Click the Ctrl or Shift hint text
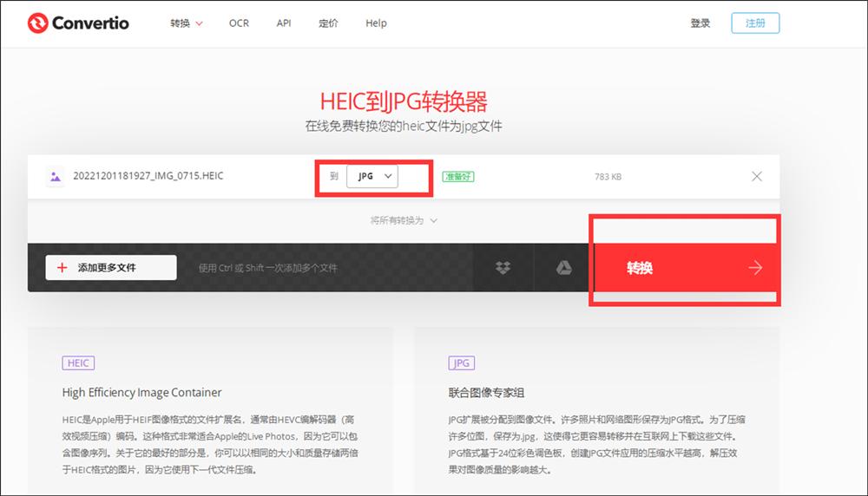 click(x=268, y=268)
